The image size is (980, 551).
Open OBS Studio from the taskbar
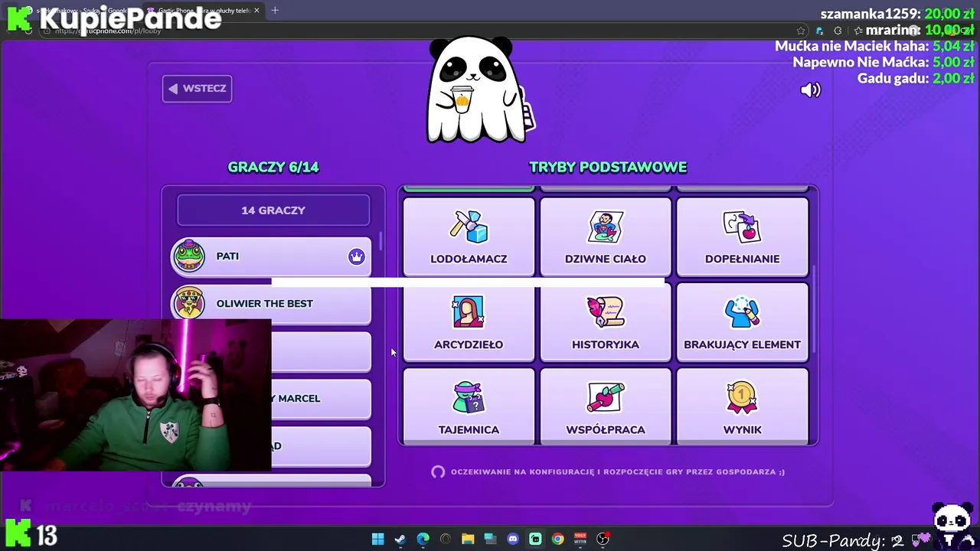(x=603, y=539)
